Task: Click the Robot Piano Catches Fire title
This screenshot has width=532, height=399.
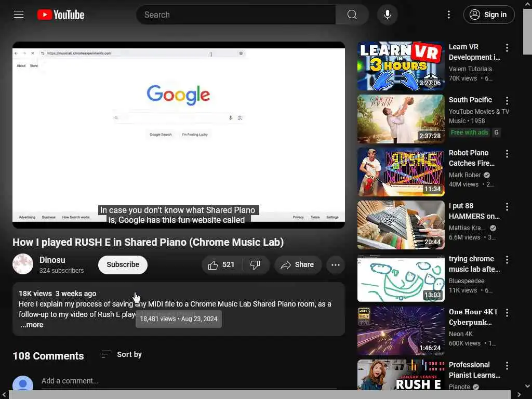Action: pos(472,158)
